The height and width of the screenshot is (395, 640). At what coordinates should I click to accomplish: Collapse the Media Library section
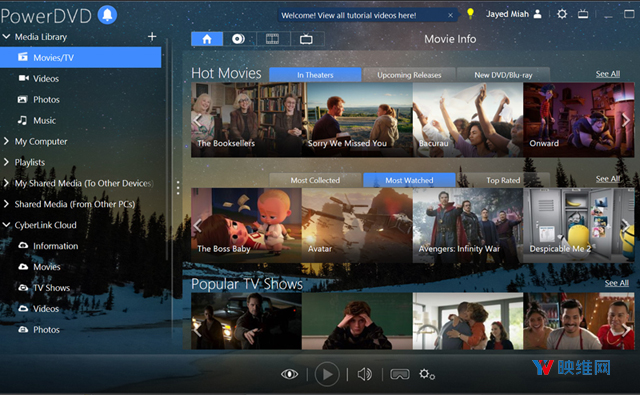click(6, 37)
